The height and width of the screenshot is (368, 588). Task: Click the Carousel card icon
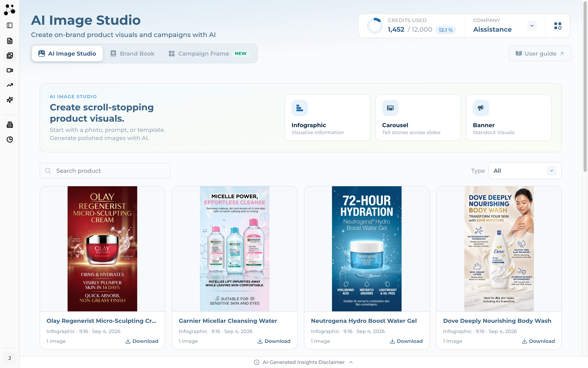[390, 108]
